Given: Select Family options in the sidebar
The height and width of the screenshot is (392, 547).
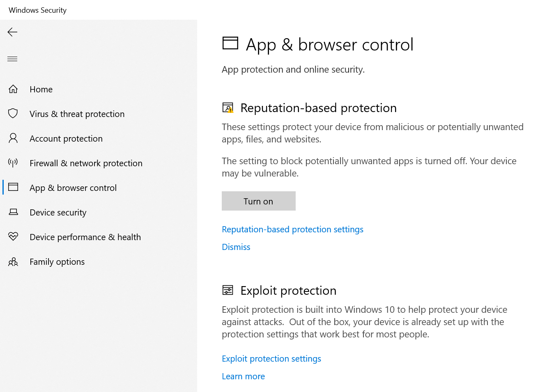Looking at the screenshot, I should (57, 261).
